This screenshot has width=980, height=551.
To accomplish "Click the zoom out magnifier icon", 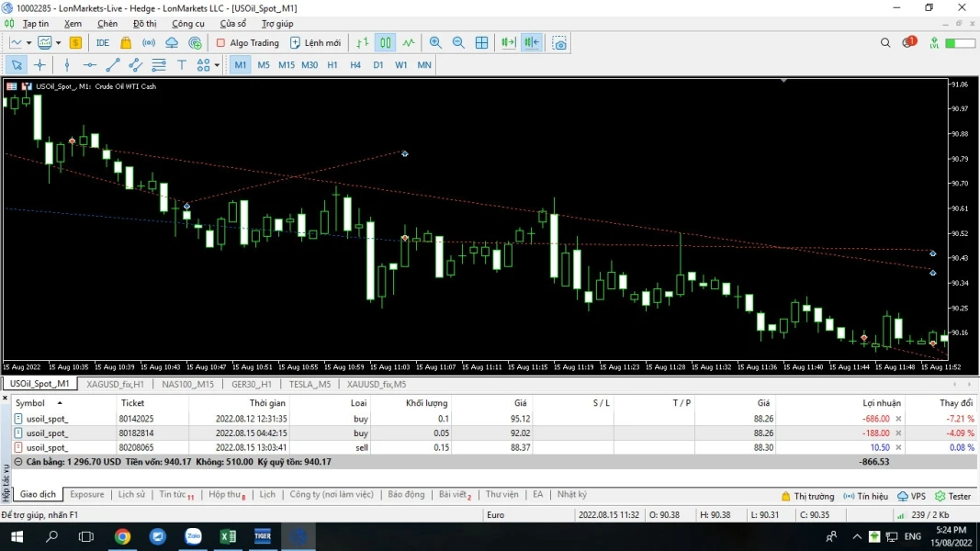I will [458, 43].
